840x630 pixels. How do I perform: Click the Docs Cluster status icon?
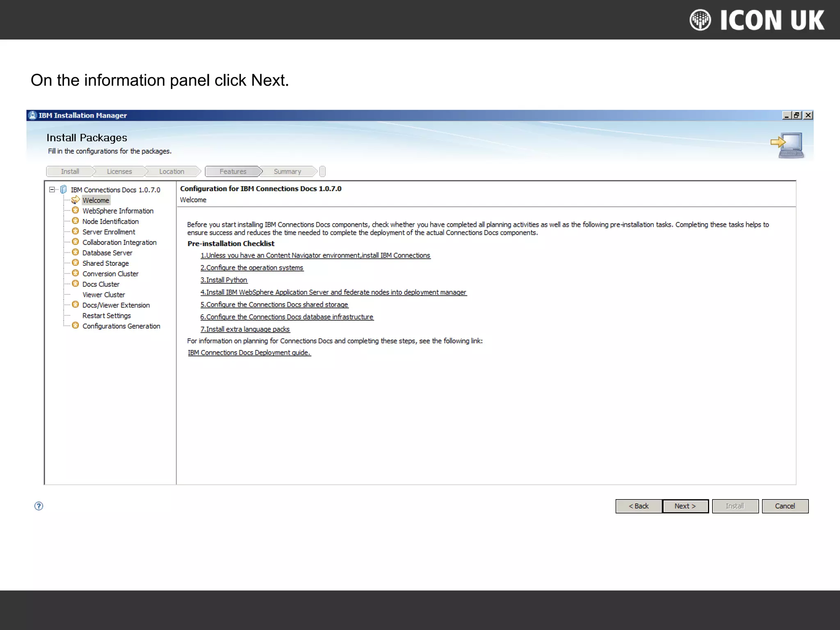tap(75, 284)
